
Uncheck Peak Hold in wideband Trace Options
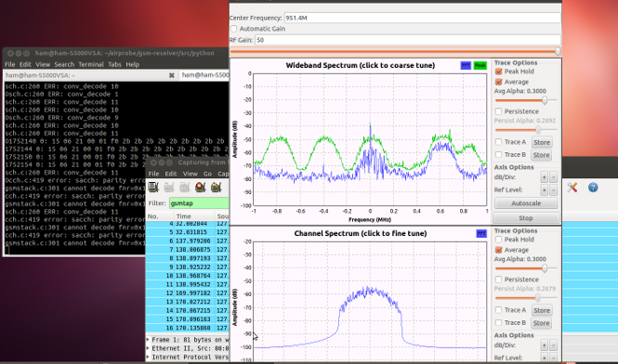tap(498, 71)
